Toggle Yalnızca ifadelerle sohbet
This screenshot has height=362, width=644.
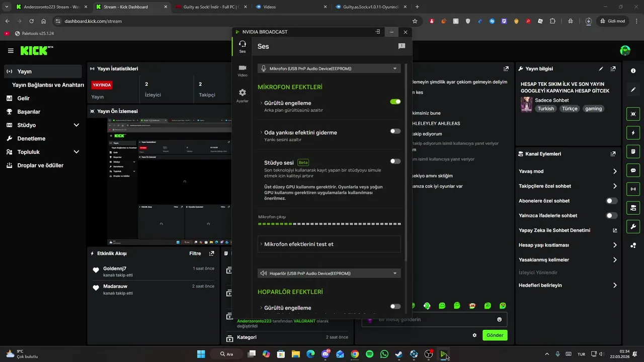coord(611,216)
